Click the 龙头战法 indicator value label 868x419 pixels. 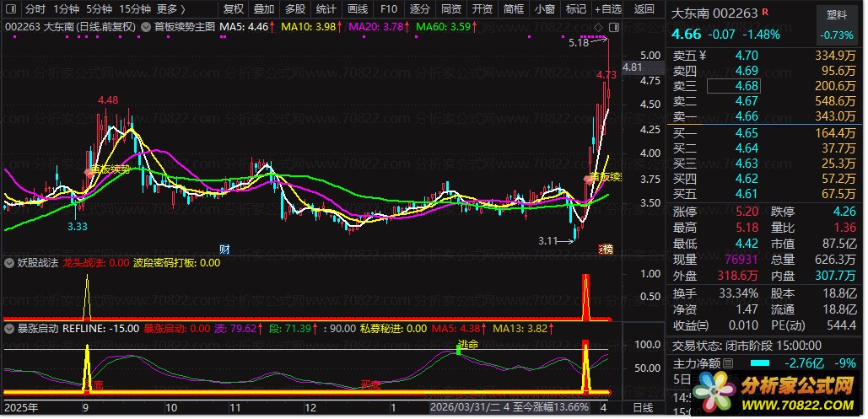(96, 263)
